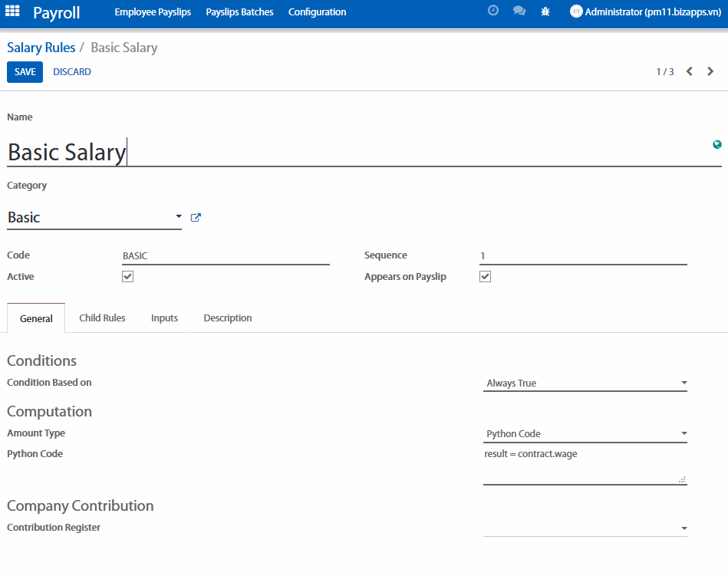This screenshot has width=728, height=576.
Task: Click the Save button
Action: [25, 72]
